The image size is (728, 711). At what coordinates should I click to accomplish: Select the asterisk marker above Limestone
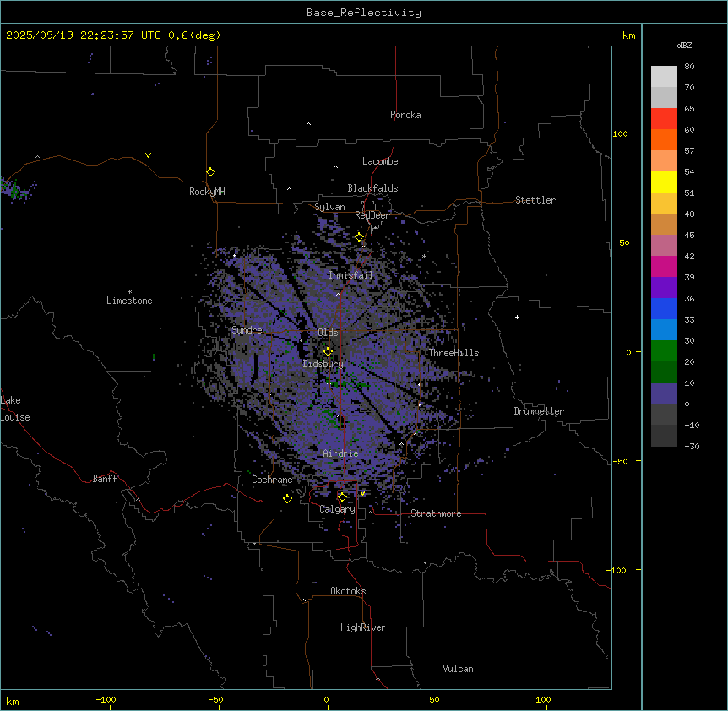129,291
